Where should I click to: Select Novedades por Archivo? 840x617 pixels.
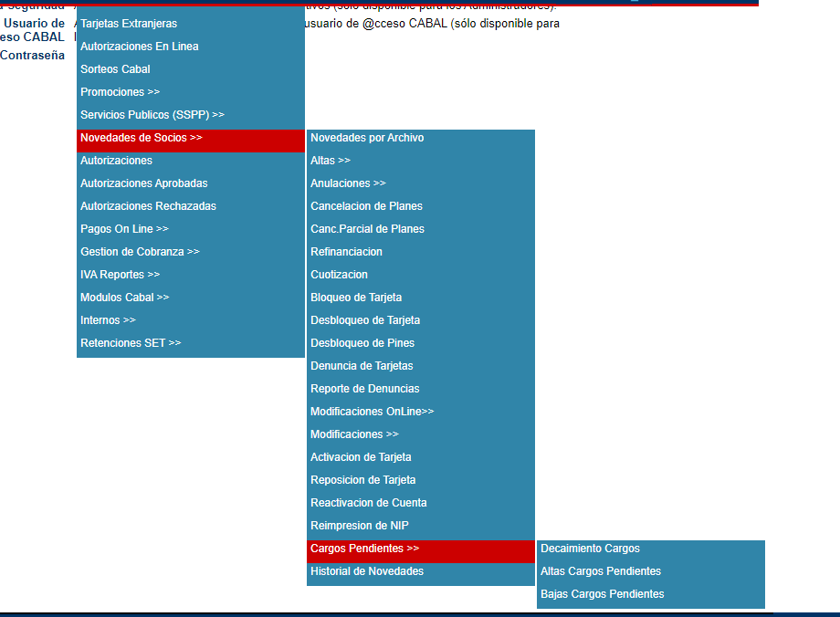click(x=367, y=138)
